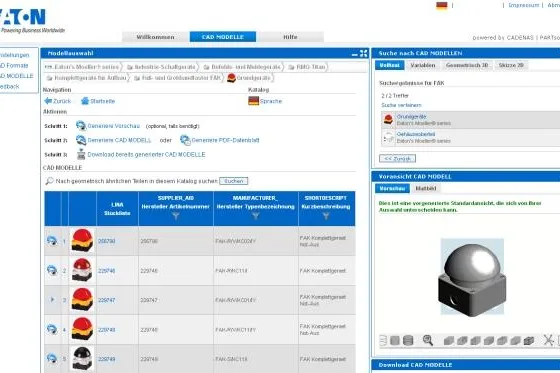560x373 pixels.
Task: Click the magnifier zoom icon under 3D preview
Action: (x=428, y=340)
